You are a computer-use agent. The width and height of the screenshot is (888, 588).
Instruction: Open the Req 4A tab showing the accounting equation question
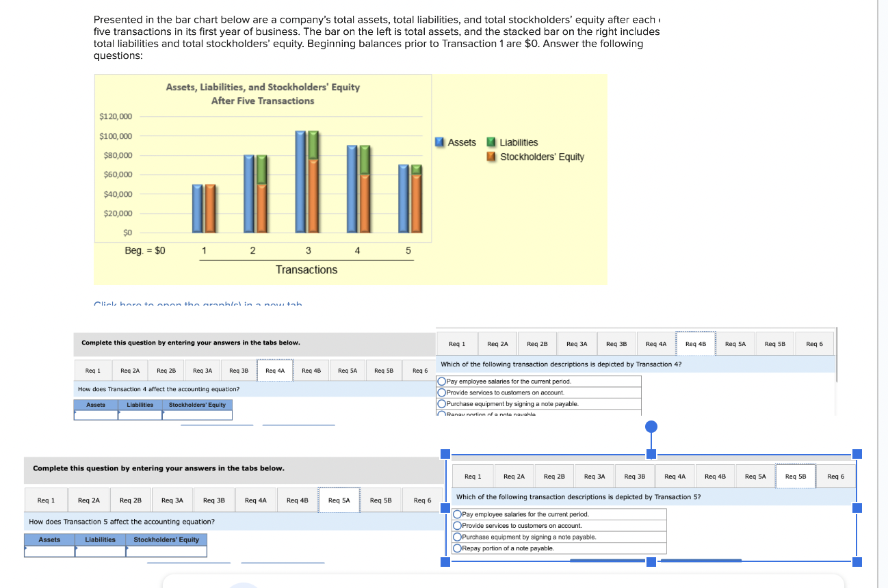pyautogui.click(x=274, y=370)
